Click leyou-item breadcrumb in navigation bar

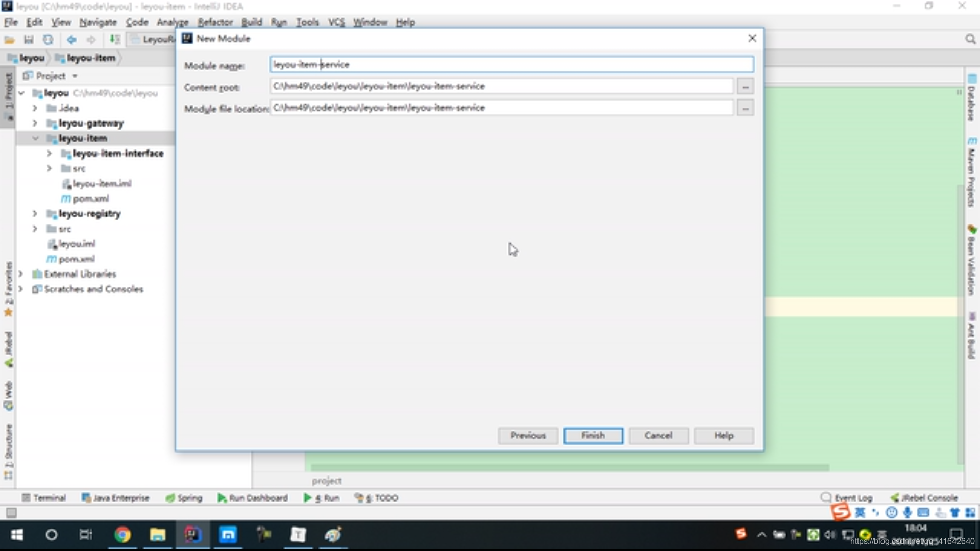(x=86, y=58)
